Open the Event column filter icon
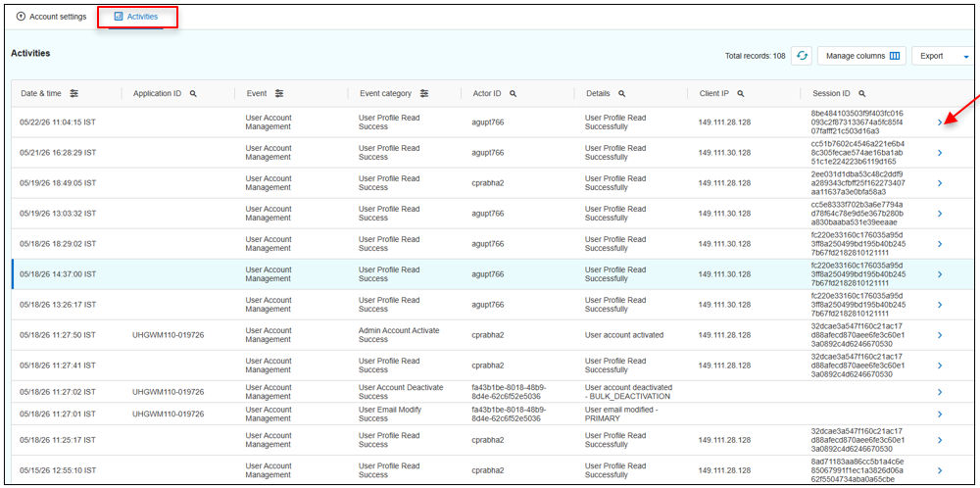This screenshot has height=488, width=980. click(x=278, y=93)
